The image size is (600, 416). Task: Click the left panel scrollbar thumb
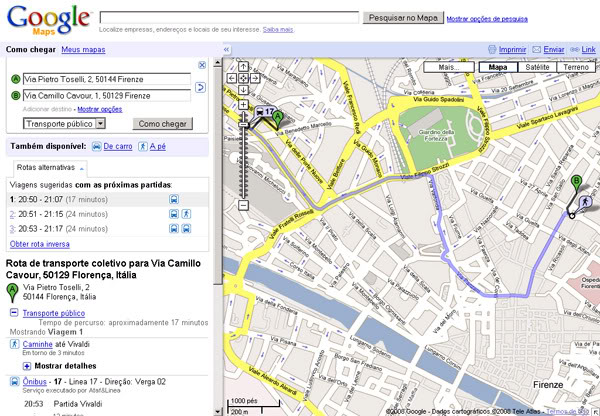(x=217, y=176)
